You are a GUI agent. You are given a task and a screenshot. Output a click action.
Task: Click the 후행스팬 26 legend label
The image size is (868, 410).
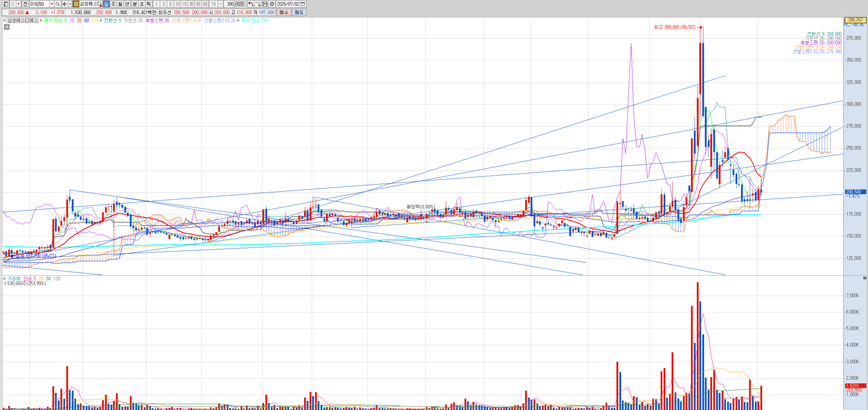[157, 20]
